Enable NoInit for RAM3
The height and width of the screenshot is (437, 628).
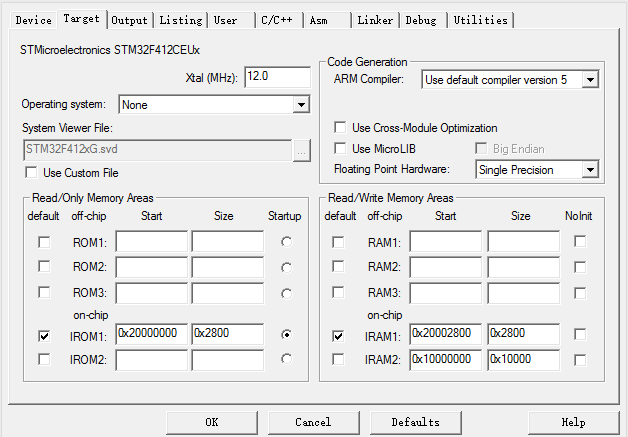click(580, 293)
